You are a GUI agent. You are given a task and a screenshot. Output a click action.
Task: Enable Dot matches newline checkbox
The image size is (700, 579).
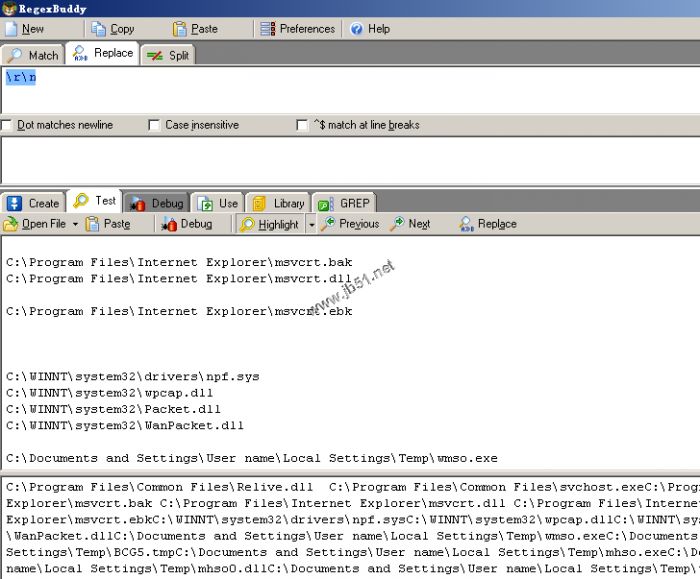[7, 125]
